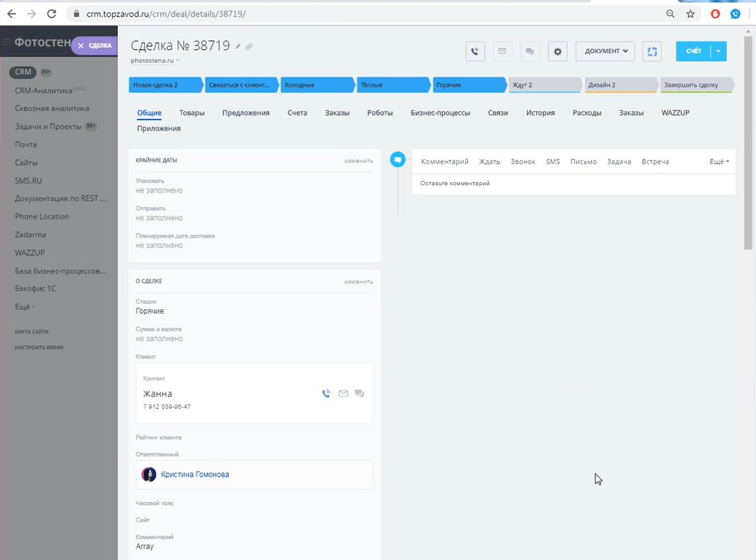Set stage to Ждут 2
This screenshot has height=560, width=756.
coord(545,85)
